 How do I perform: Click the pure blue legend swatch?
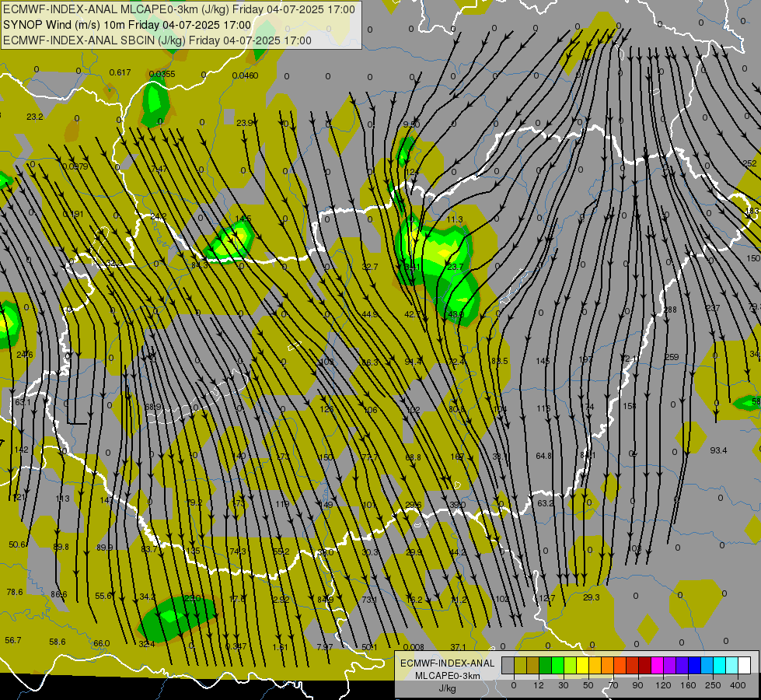click(x=695, y=665)
